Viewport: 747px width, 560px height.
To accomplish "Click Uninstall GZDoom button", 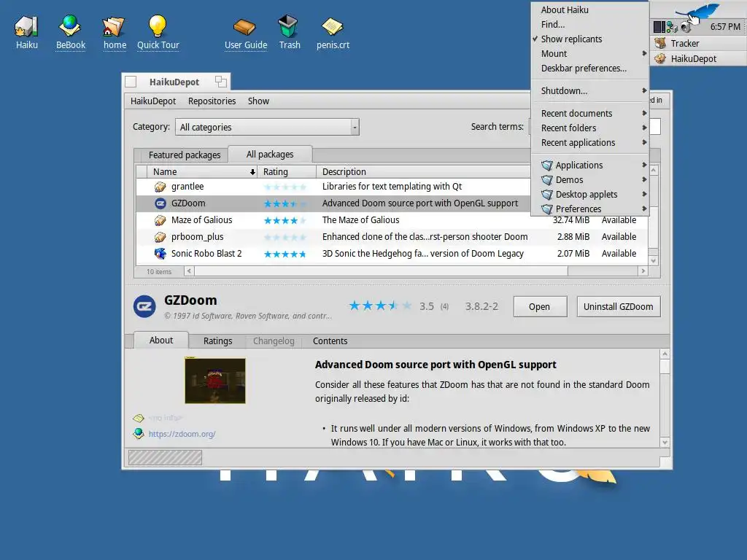I will coord(619,307).
